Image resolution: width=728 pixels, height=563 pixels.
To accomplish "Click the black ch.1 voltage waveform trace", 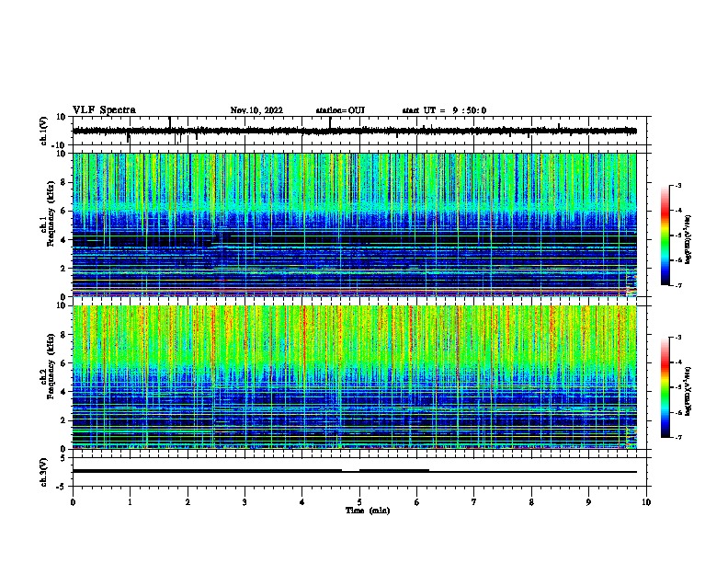I will coord(354,131).
